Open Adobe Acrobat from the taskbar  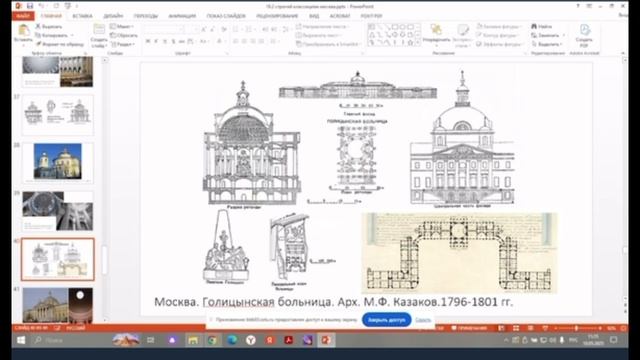click(289, 340)
